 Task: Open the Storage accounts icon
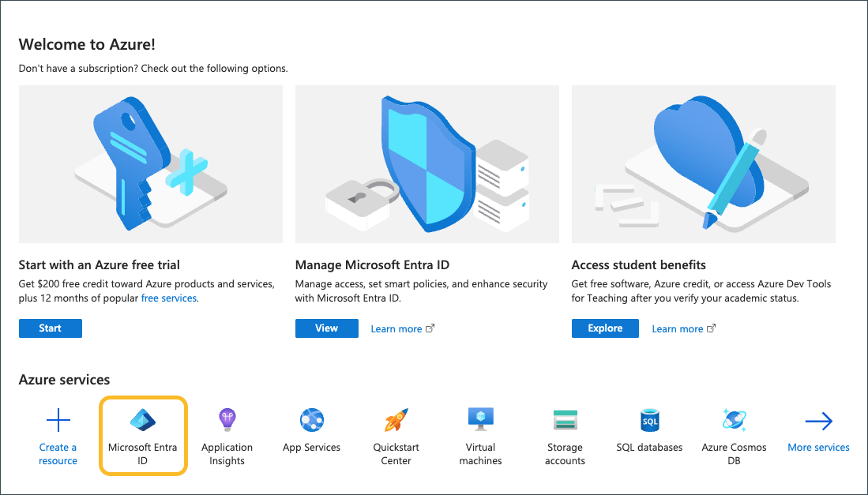coord(565,420)
